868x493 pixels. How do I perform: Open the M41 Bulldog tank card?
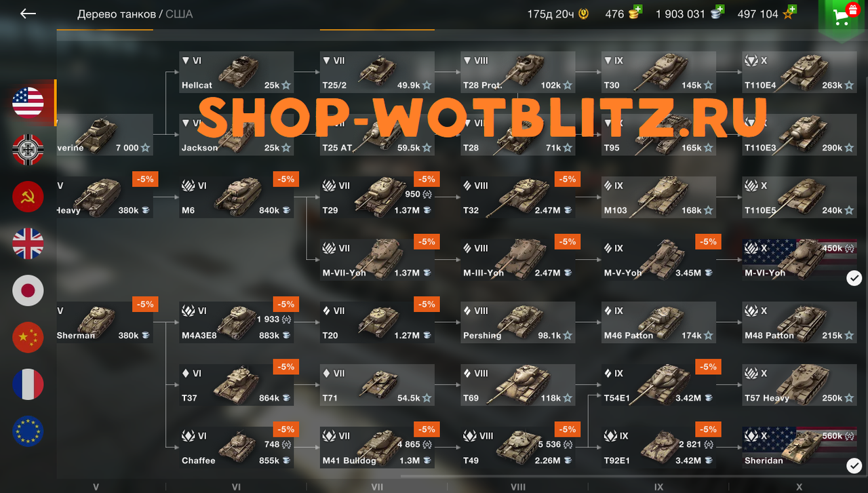[377, 448]
